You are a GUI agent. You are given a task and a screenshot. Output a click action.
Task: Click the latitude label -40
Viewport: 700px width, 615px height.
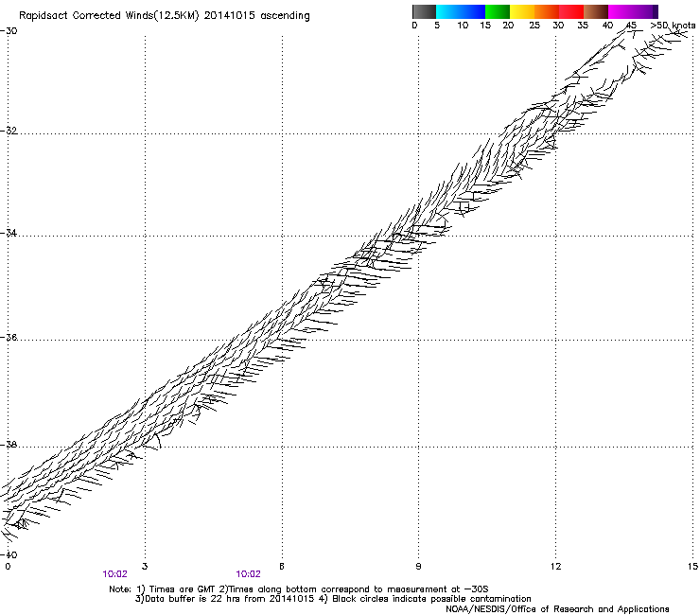(9, 554)
